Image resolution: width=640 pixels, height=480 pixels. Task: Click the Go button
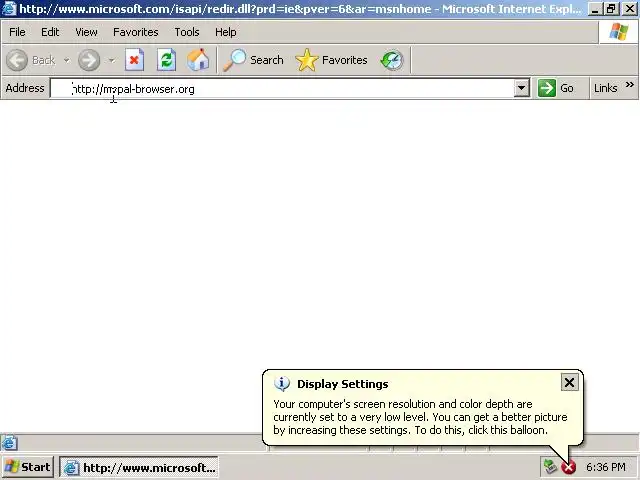click(556, 88)
